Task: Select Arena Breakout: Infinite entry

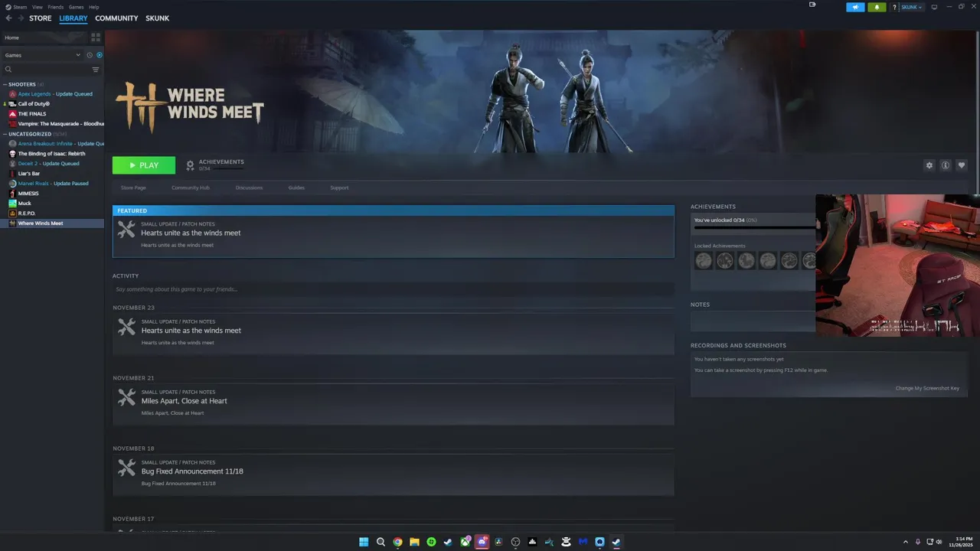Action: click(52, 144)
